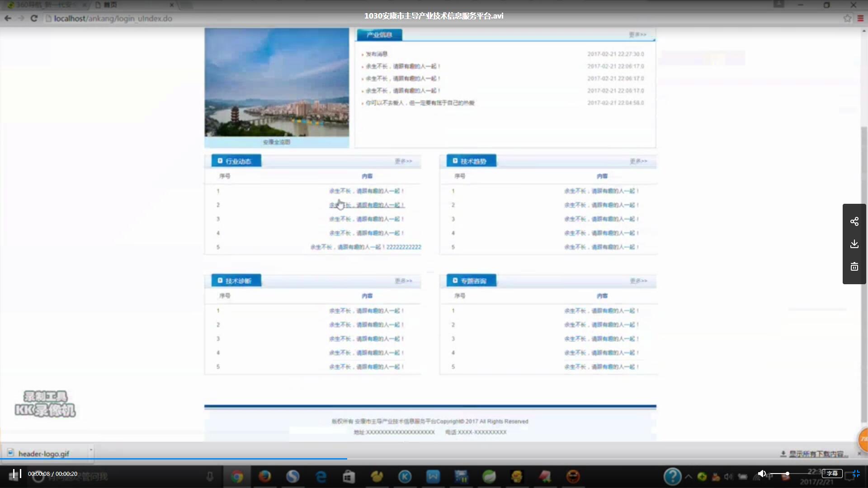Open the 你可以不去爱人 news item
This screenshot has height=488, width=868.
point(420,103)
